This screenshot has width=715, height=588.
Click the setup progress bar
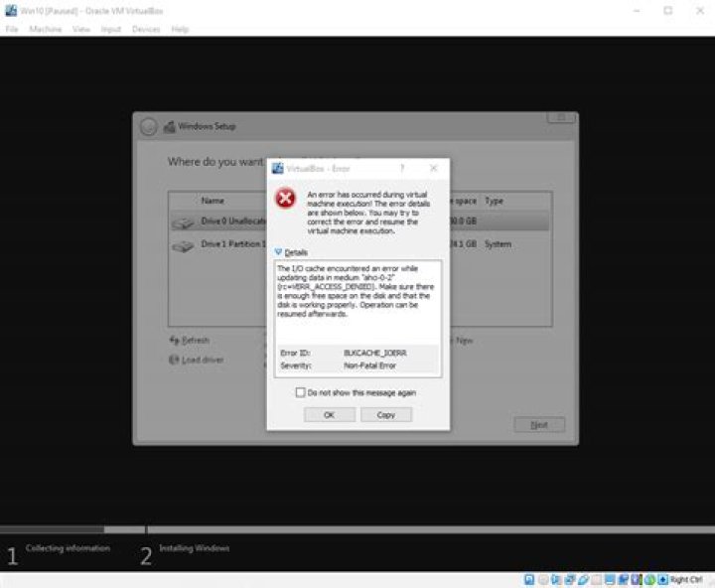357,529
